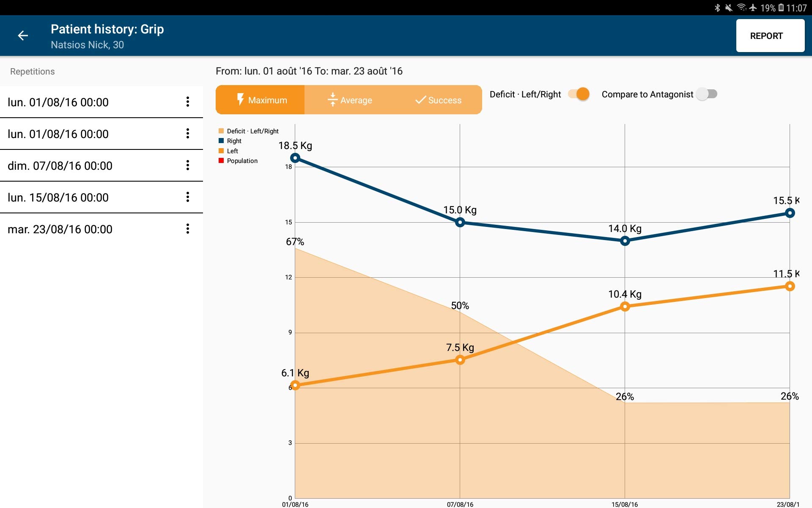Switch to the Average tab
Screen dimensions: 812x508
(x=349, y=100)
